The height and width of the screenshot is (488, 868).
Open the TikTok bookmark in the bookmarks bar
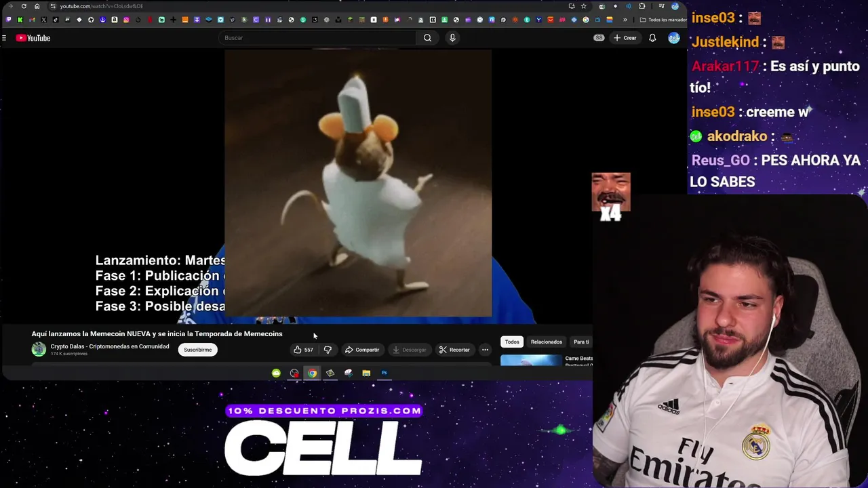point(56,20)
